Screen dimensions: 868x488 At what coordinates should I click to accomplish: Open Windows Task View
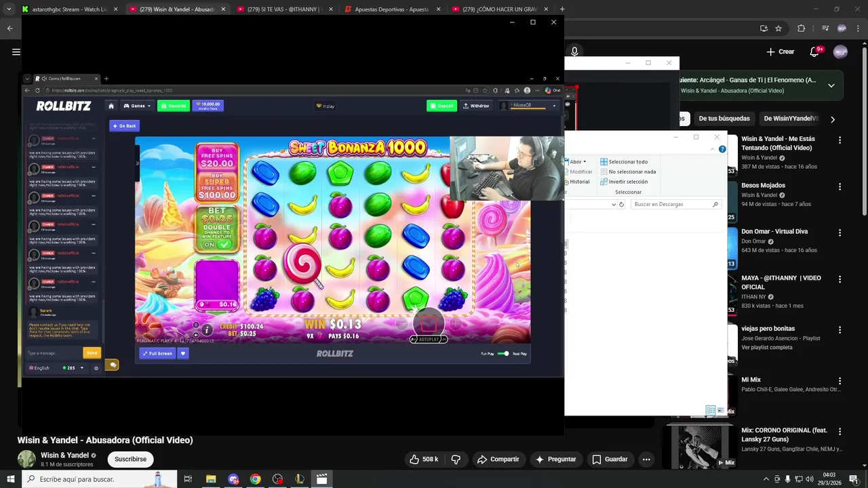coord(188,479)
